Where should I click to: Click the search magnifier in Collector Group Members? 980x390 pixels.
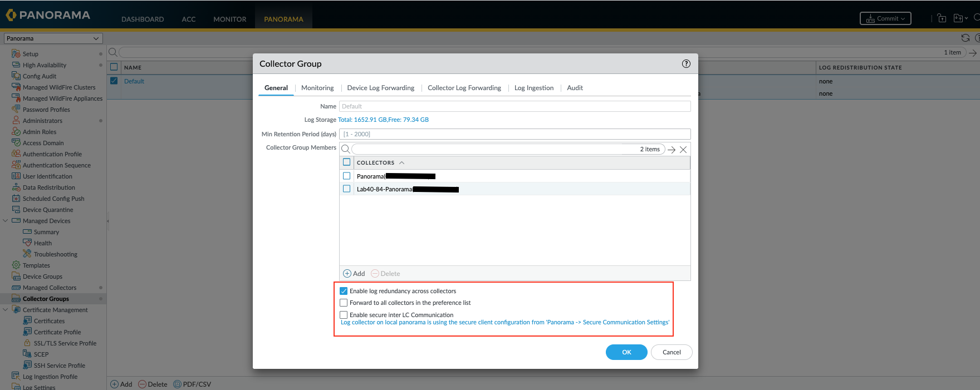tap(345, 149)
